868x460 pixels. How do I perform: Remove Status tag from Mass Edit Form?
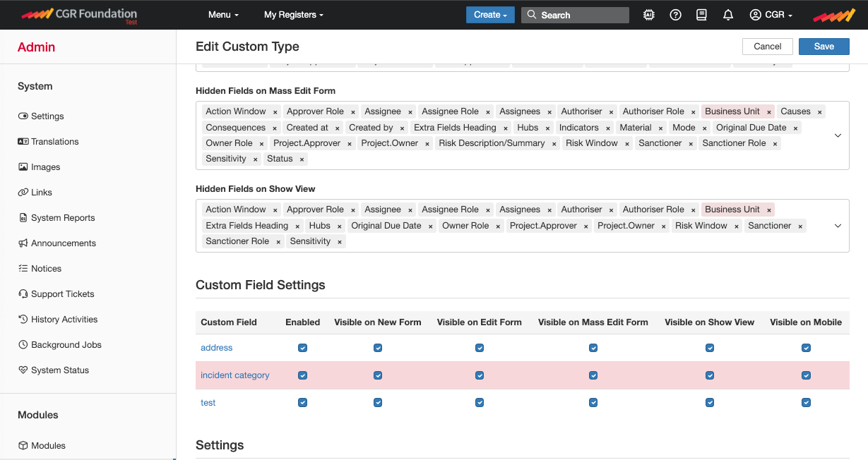coord(302,159)
